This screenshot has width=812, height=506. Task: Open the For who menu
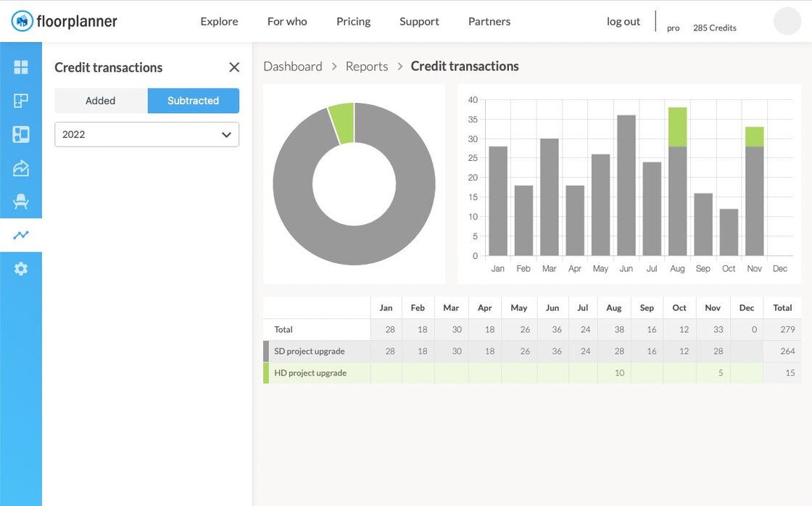287,22
